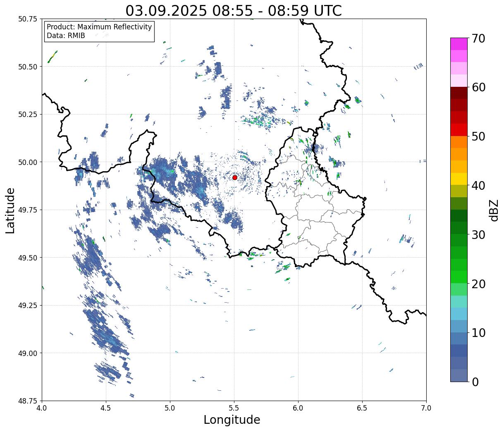
Task: Click longitude tick label 4.5
Action: click(x=106, y=408)
